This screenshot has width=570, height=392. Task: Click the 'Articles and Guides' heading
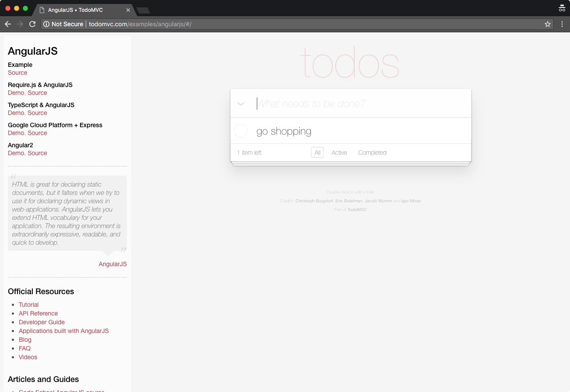[43, 379]
